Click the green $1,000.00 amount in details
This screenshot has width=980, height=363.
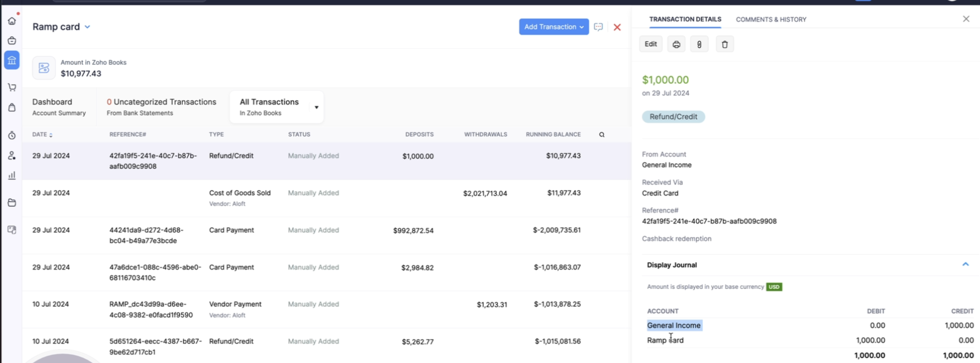pos(665,80)
